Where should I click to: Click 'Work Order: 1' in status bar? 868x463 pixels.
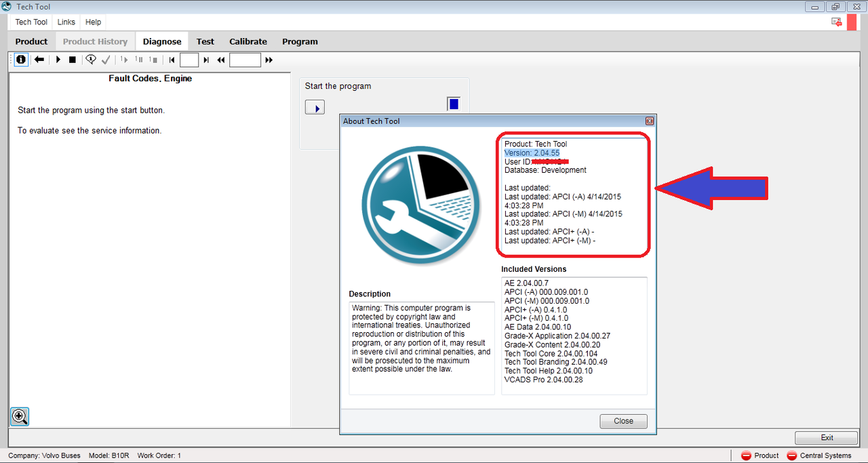(159, 456)
